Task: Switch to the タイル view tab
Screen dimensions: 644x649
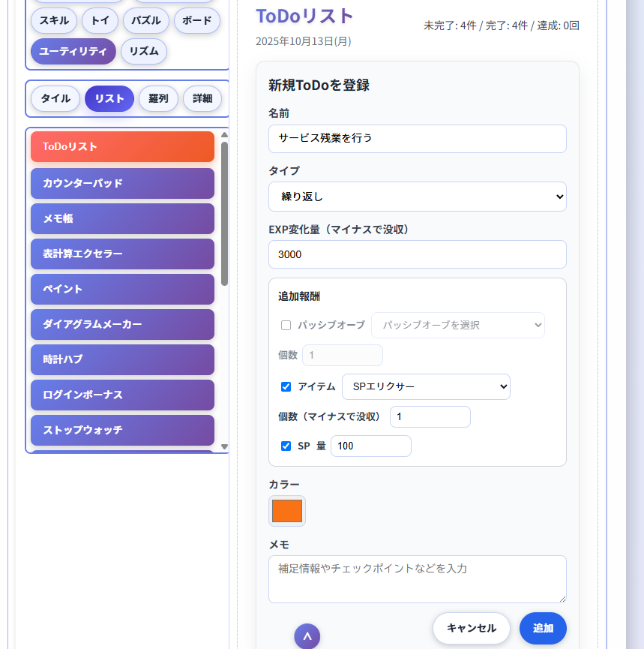Action: pos(55,98)
